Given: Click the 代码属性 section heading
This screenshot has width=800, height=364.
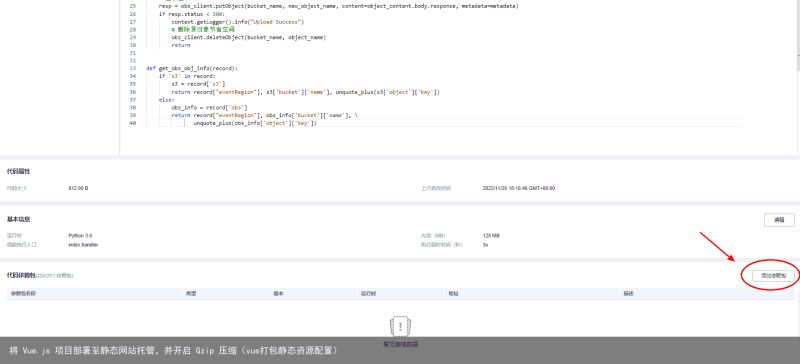Looking at the screenshot, I should 18,171.
